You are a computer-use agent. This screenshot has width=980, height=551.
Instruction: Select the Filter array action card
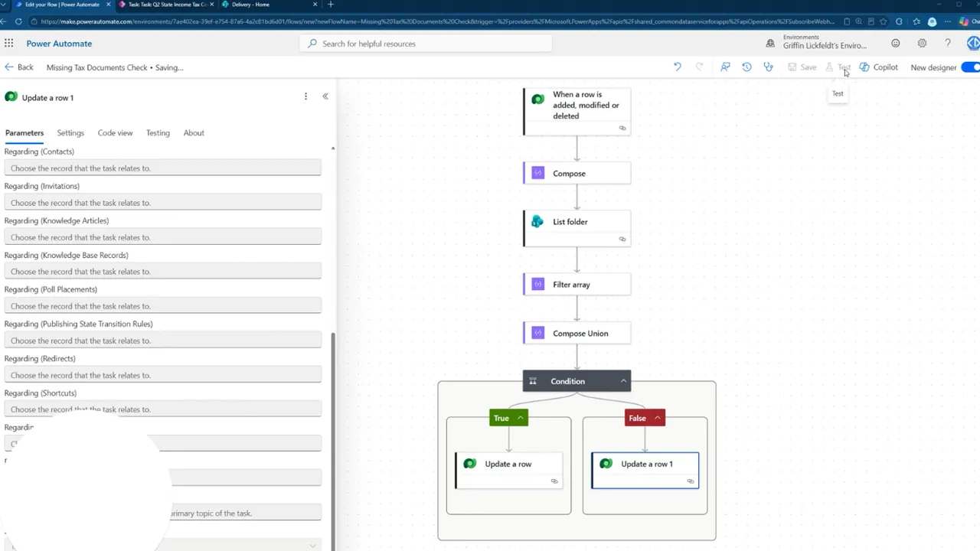pyautogui.click(x=577, y=285)
